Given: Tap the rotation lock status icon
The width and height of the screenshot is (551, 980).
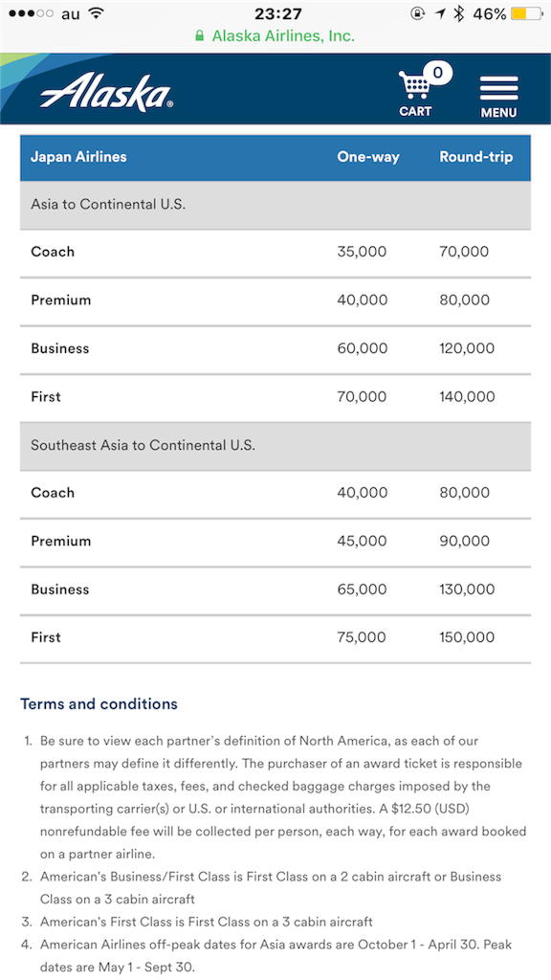Looking at the screenshot, I should [x=418, y=13].
